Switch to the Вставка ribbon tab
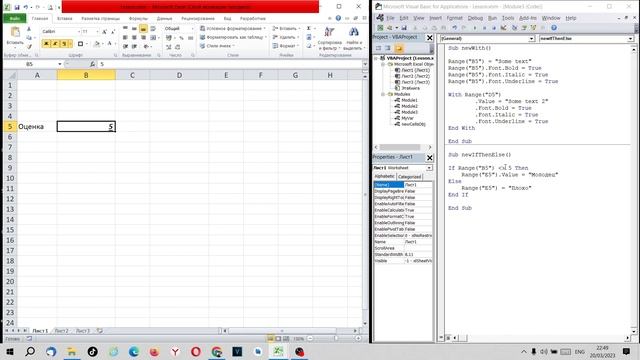640x360 pixels. point(64,19)
